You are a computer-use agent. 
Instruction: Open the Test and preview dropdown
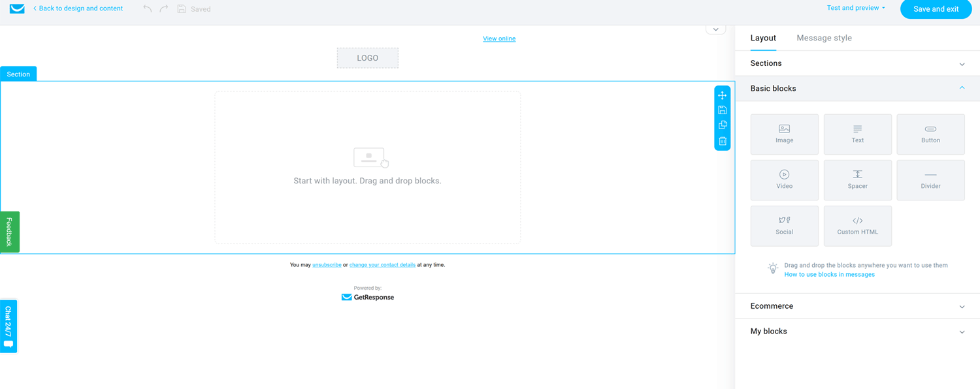coord(856,8)
